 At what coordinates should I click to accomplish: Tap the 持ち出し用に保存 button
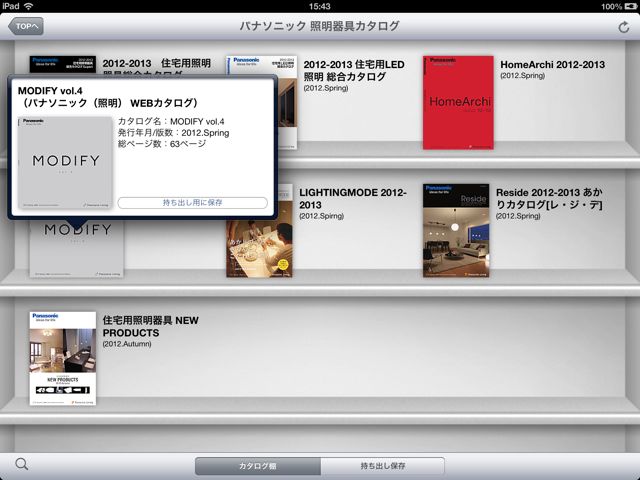tap(193, 202)
